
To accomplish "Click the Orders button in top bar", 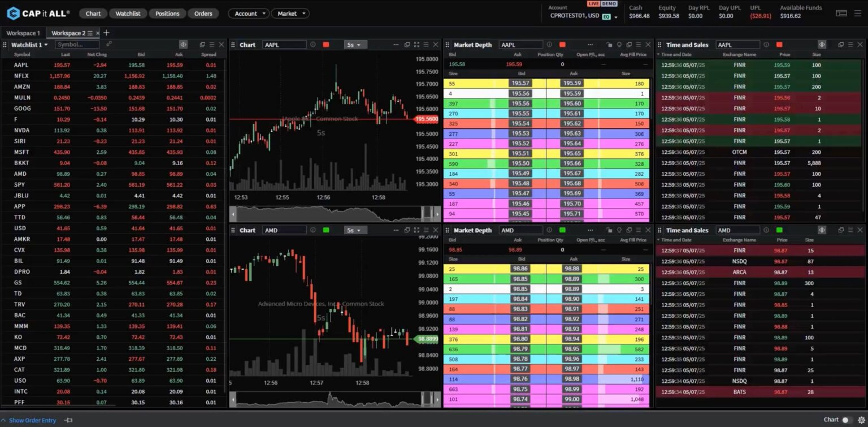I will point(203,14).
